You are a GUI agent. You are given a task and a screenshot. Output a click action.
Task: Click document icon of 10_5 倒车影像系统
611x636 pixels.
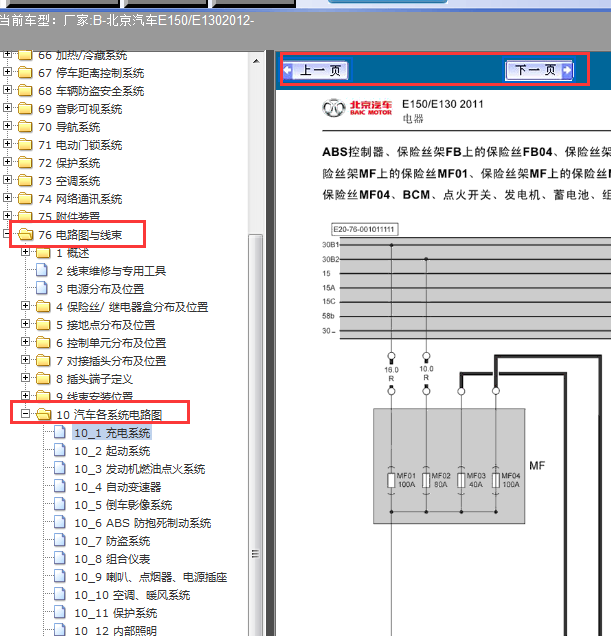pos(60,504)
